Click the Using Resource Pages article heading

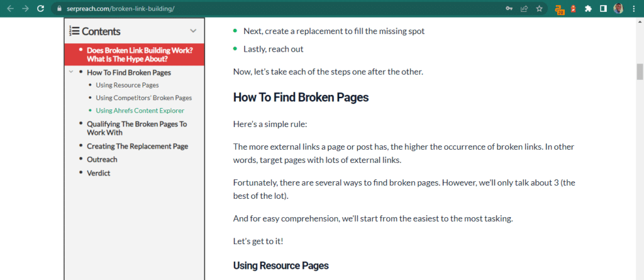[281, 266]
